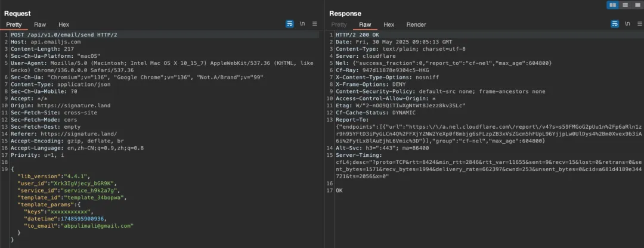Toggle word wrap in the Request panel

click(290, 24)
